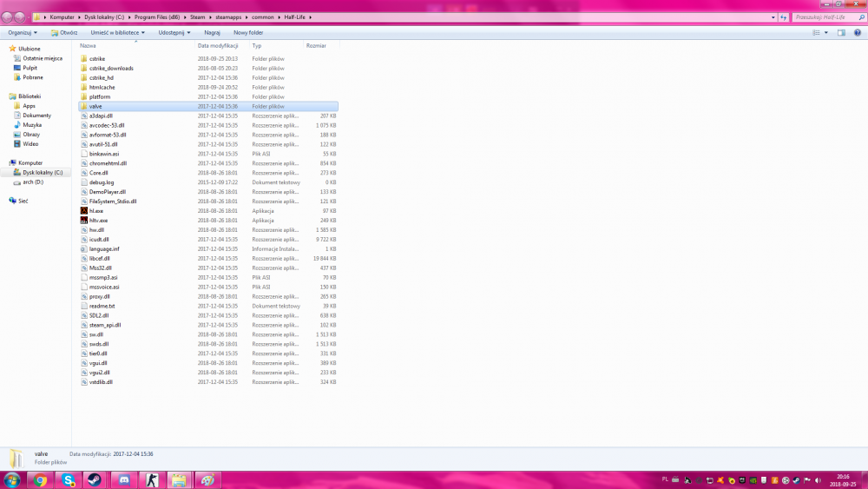Refresh the current folder view
Image resolution: width=868 pixels, height=489 pixels.
[783, 17]
